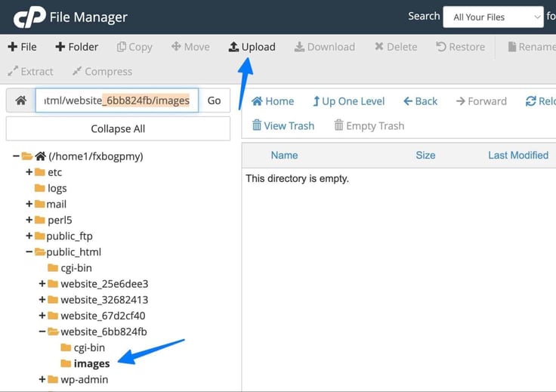Viewport: 556px width, 392px height.
Task: Click the Go button
Action: [x=215, y=100]
